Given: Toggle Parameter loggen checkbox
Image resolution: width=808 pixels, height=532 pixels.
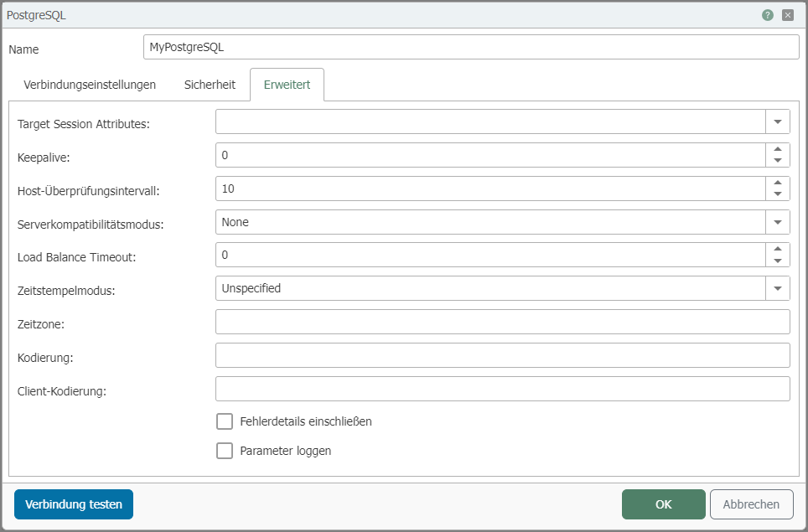Looking at the screenshot, I should [x=225, y=451].
